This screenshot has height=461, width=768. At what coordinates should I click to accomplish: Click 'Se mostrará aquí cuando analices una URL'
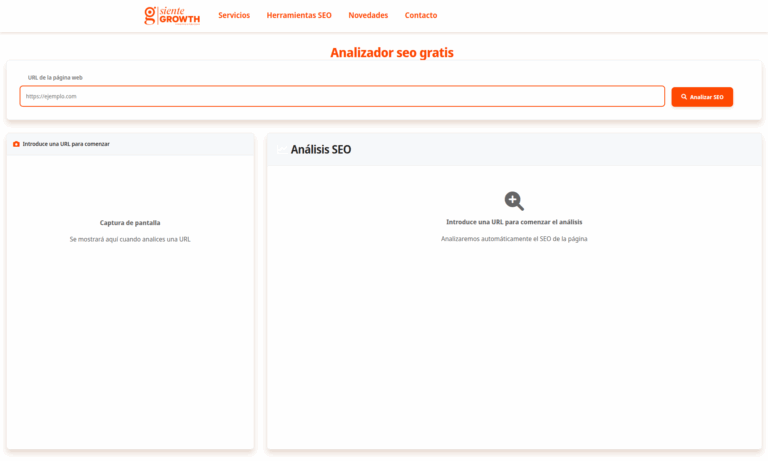[130, 239]
